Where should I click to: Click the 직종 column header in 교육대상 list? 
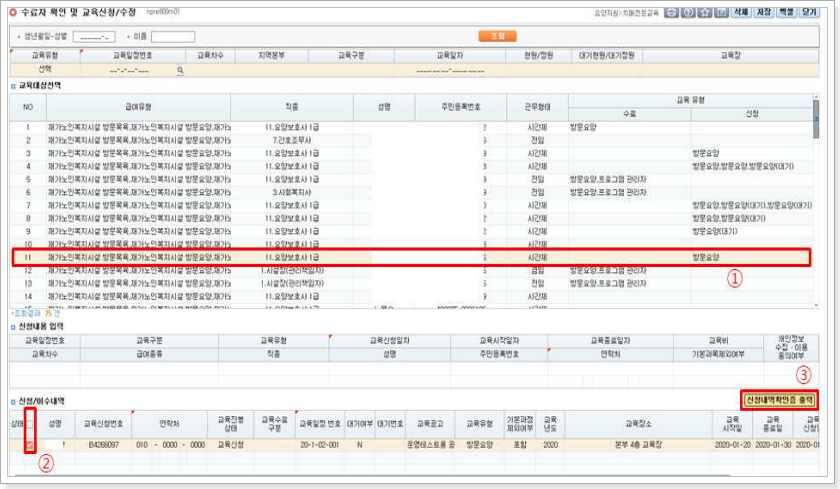coord(291,107)
